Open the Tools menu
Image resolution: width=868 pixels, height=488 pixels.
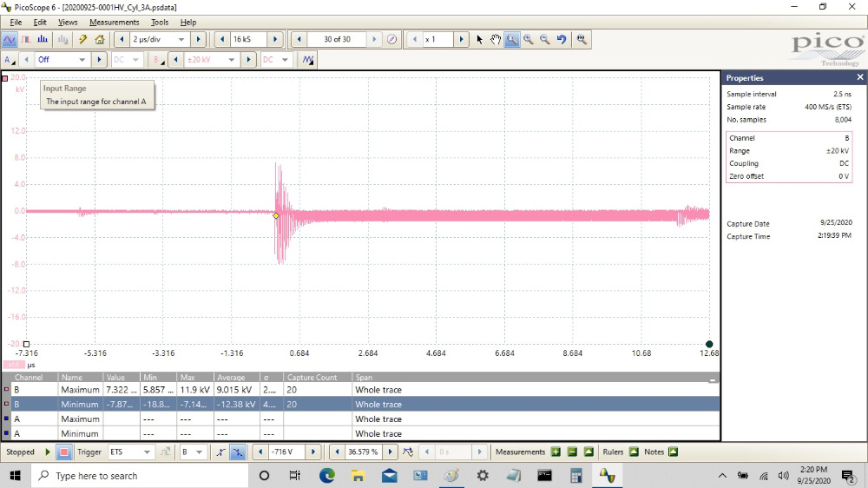pyautogui.click(x=160, y=22)
